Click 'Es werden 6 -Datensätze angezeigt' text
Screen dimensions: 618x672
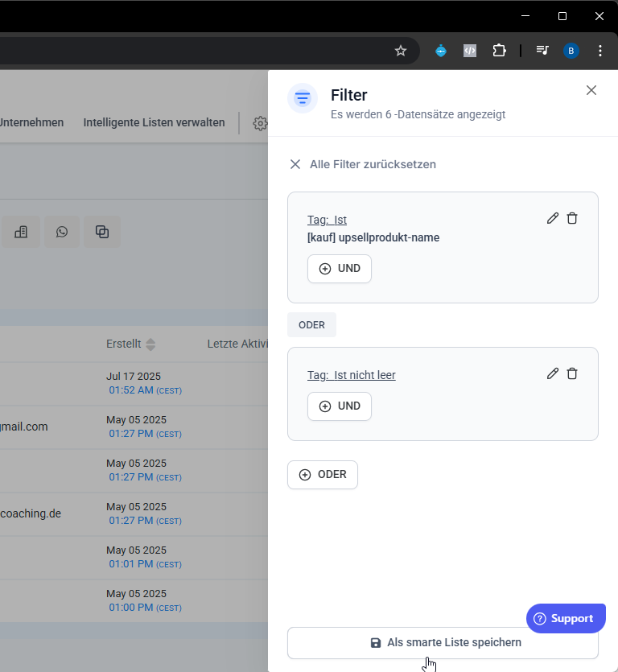point(418,115)
